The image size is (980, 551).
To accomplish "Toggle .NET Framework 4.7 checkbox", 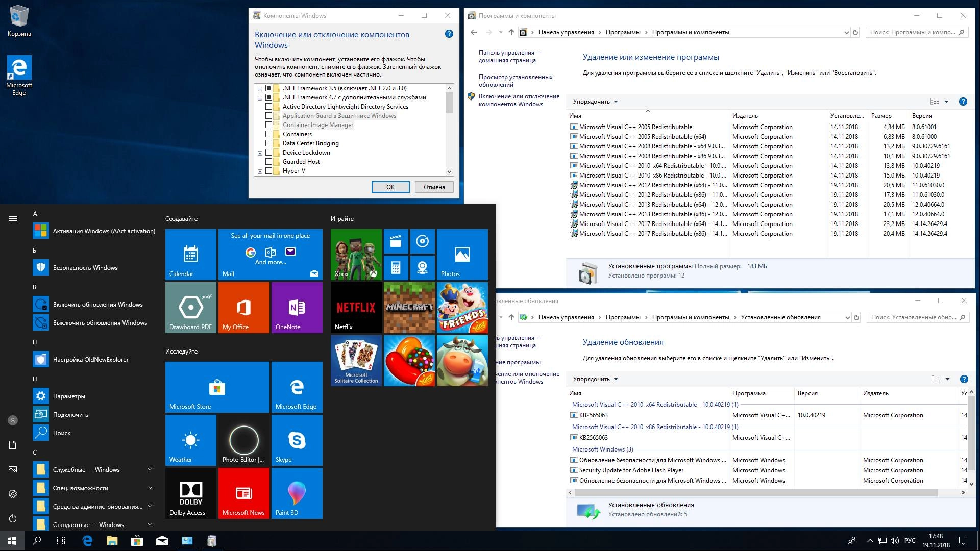I will tap(269, 97).
